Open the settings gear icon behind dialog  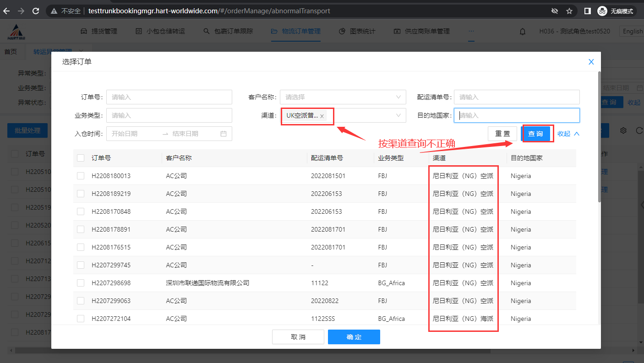[x=623, y=130]
